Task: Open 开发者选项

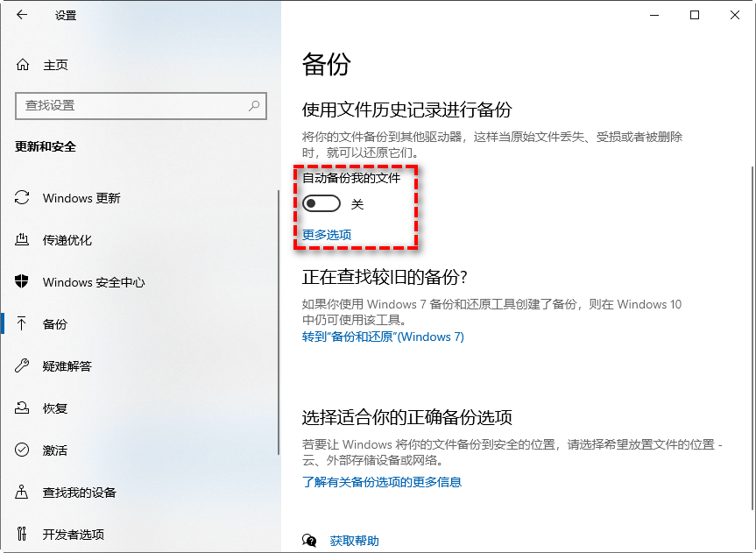Action: [x=74, y=534]
